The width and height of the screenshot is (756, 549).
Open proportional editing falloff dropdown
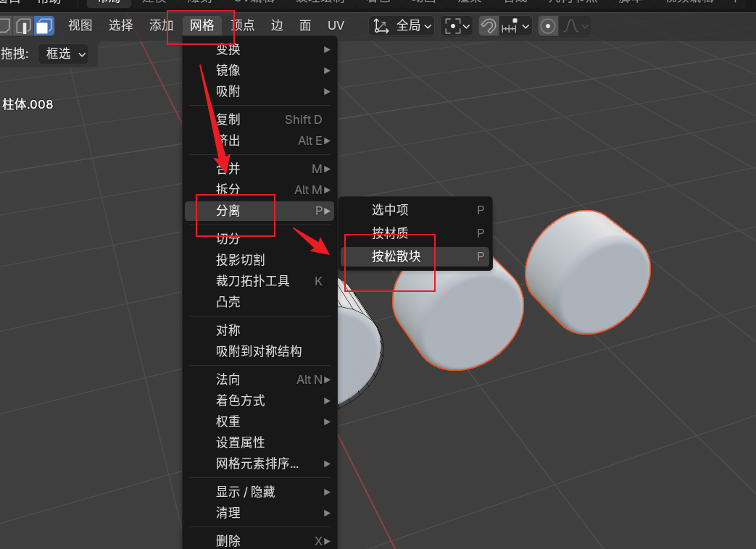click(x=576, y=26)
